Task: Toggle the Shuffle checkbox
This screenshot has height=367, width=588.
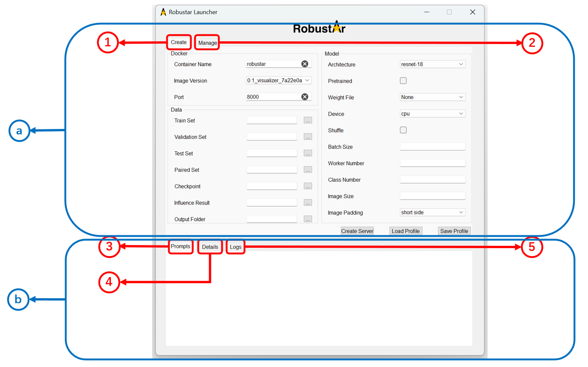Action: pos(403,130)
